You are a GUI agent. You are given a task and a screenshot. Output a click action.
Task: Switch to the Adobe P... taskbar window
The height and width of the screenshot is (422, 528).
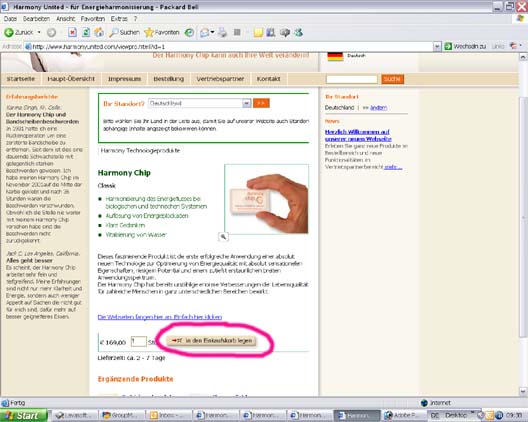(403, 416)
